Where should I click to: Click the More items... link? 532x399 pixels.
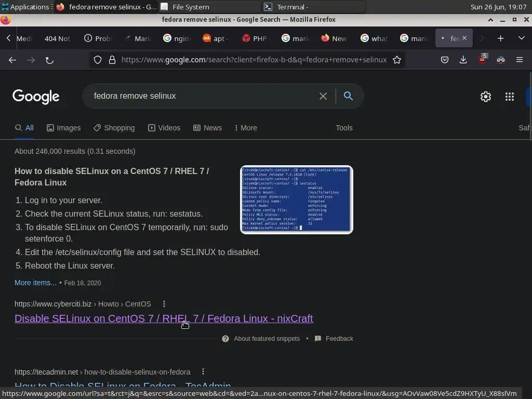(x=35, y=283)
